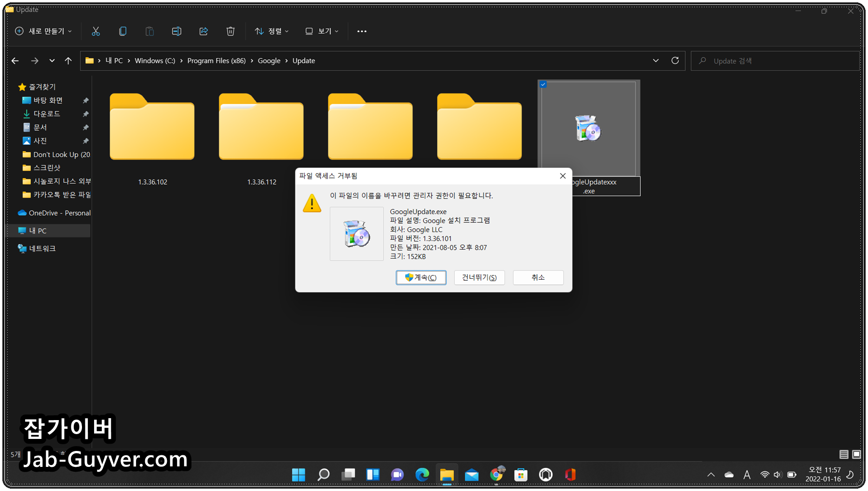Open 카카오톡 받은 파일 in sidebar
Screen dimensions: 868x491
(56, 195)
